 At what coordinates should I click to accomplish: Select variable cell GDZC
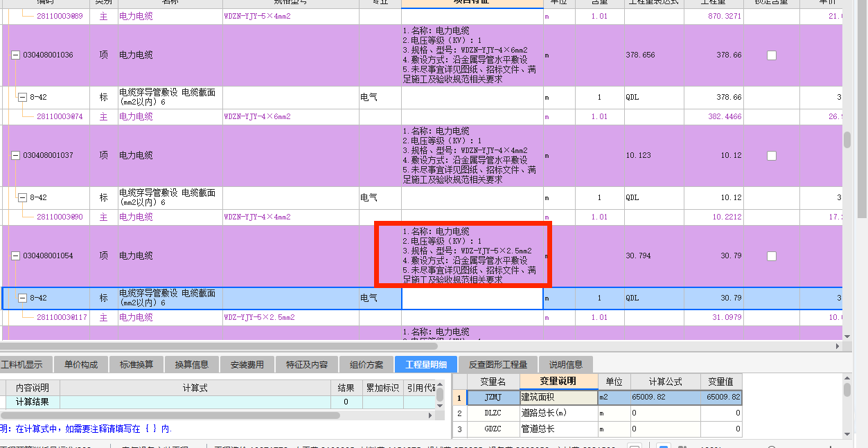pos(493,429)
